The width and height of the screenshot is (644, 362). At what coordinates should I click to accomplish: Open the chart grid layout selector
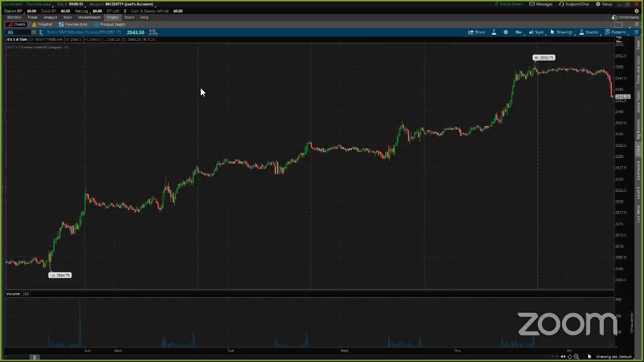click(x=619, y=24)
